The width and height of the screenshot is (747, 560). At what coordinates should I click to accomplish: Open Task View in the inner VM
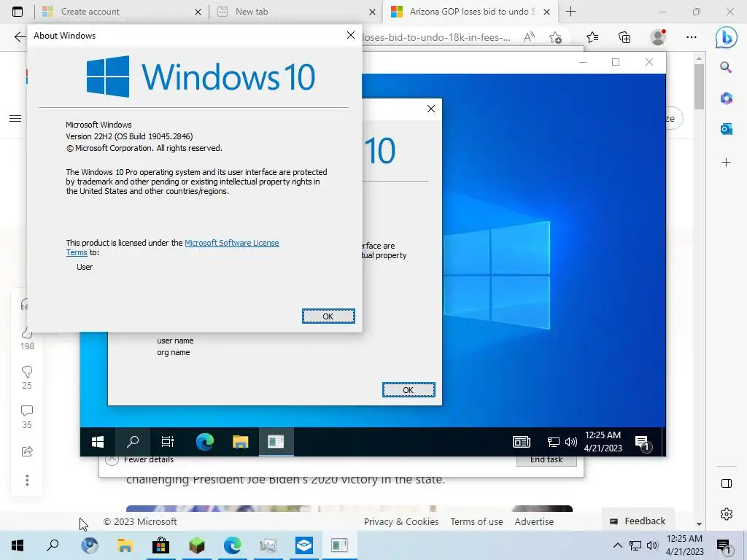[167, 442]
